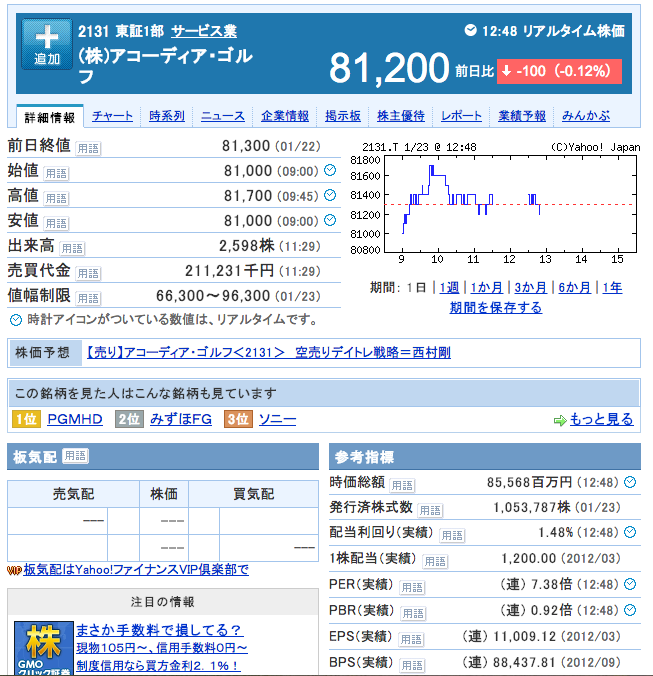Open the 時系列 tab
Screen dimensions: 653x676
(x=167, y=116)
